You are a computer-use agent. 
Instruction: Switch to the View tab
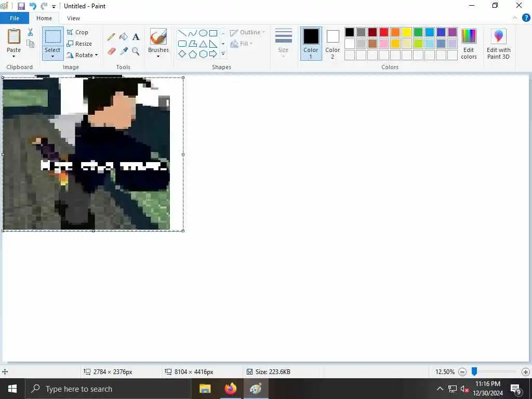click(x=73, y=18)
